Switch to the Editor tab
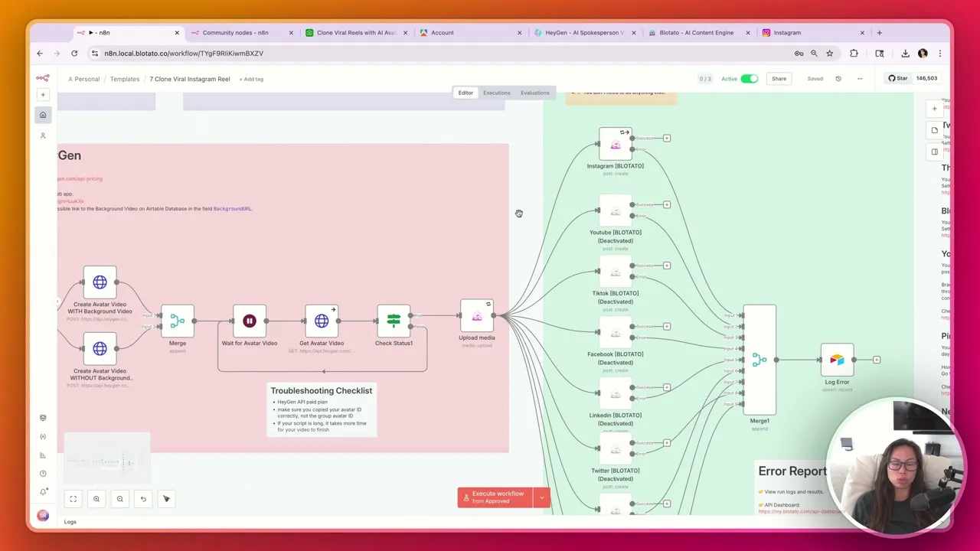Screen dimensions: 980x551 point(465,93)
